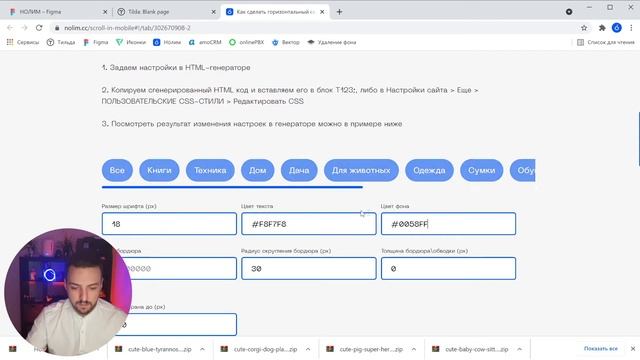Reload the current page

[x=39, y=28]
